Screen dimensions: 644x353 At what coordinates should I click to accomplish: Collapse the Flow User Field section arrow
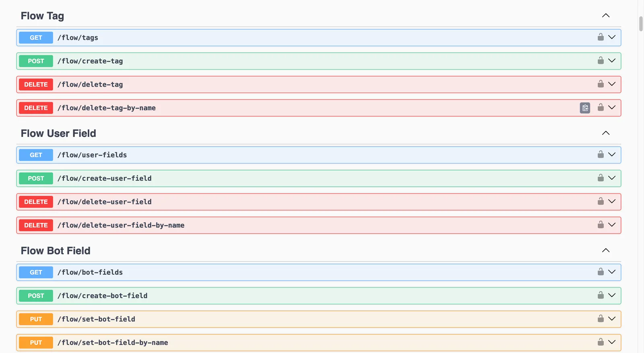click(x=606, y=133)
